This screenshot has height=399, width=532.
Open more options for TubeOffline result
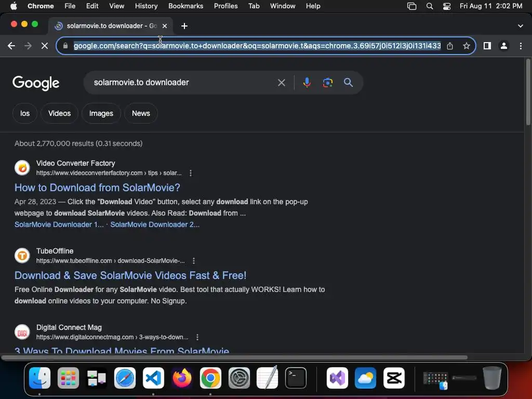(x=194, y=261)
